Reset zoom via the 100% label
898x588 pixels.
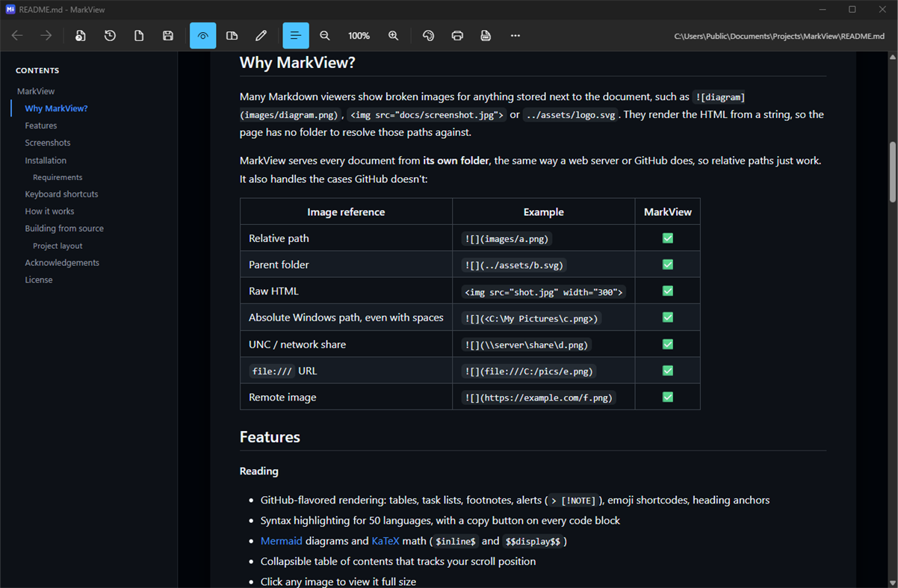359,36
